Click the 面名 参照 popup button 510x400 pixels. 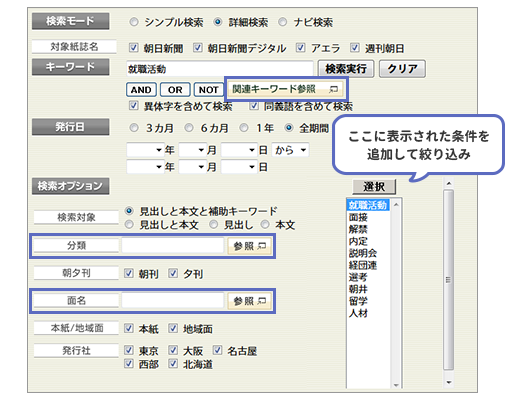[249, 301]
